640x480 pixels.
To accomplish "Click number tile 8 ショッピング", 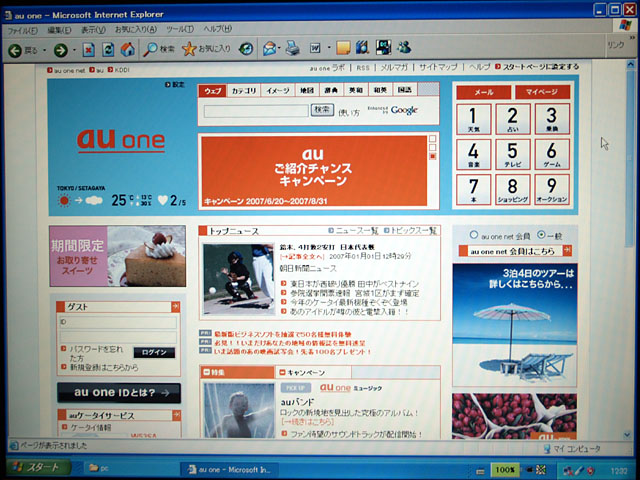I will point(513,190).
